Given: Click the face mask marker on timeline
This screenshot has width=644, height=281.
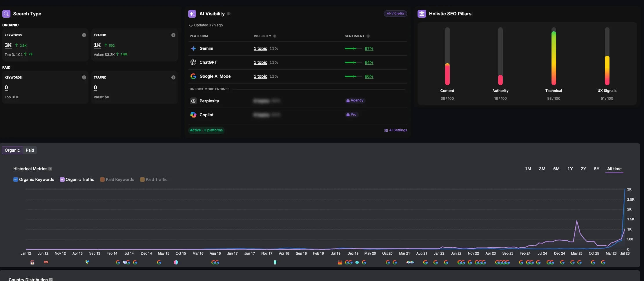Looking at the screenshot, I should (357, 262).
